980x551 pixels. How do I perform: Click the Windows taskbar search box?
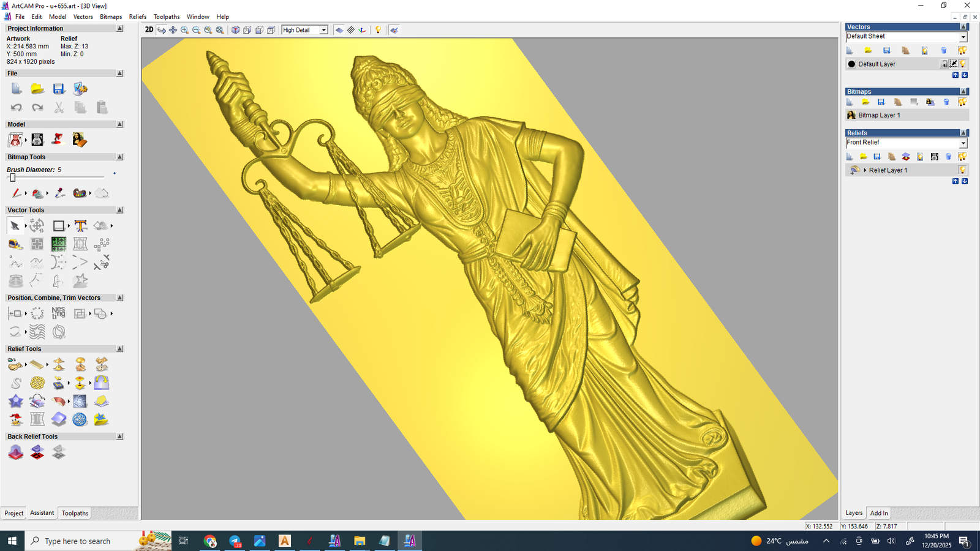78,541
